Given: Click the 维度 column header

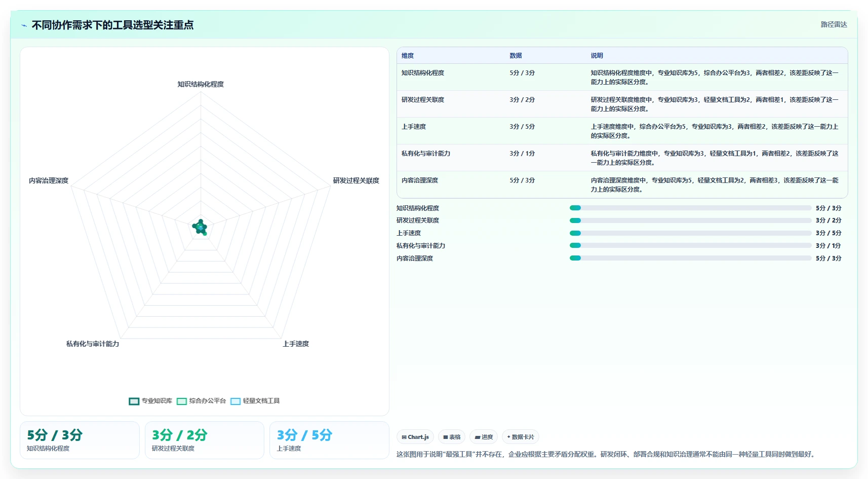Looking at the screenshot, I should pos(408,56).
